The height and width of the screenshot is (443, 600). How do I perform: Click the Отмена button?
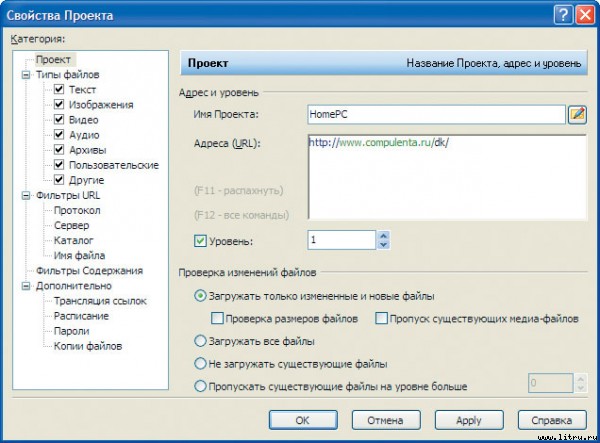point(386,420)
